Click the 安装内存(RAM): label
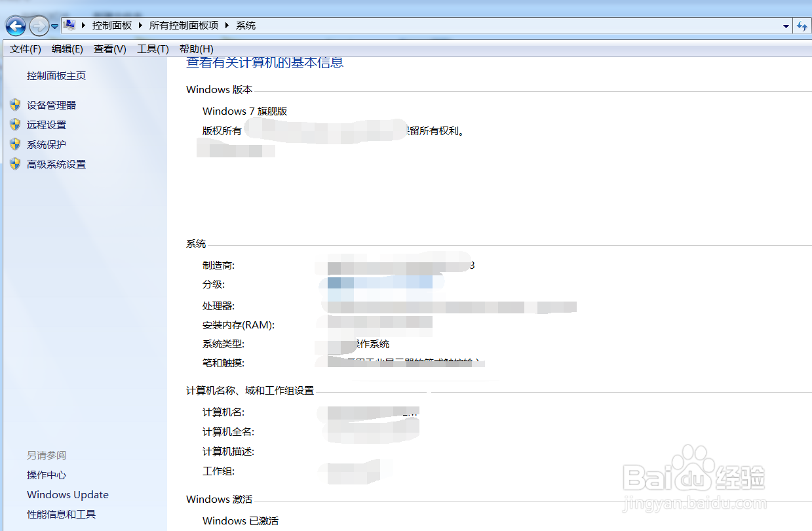The width and height of the screenshot is (812, 531). tap(239, 325)
